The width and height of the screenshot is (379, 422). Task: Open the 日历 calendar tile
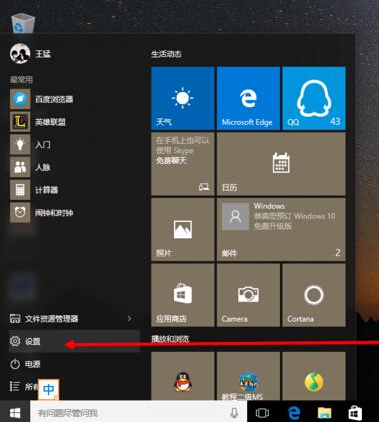(281, 164)
